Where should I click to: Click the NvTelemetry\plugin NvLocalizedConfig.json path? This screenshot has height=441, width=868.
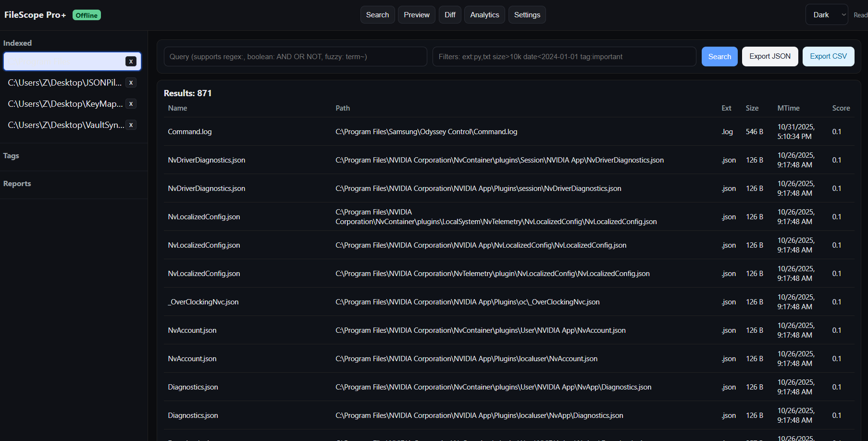pos(493,274)
